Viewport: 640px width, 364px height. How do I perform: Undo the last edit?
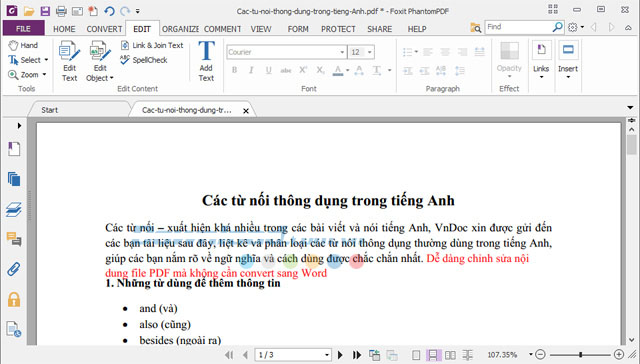click(x=109, y=11)
